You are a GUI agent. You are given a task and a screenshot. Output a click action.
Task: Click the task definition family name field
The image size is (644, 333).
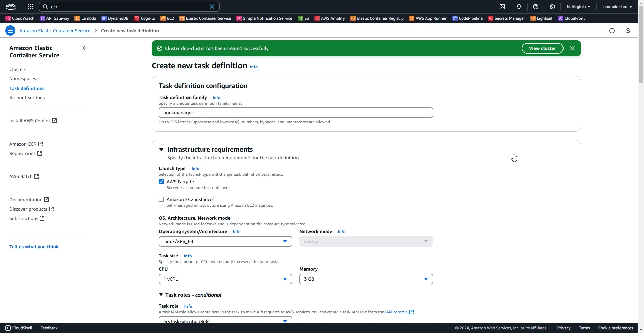pyautogui.click(x=296, y=112)
